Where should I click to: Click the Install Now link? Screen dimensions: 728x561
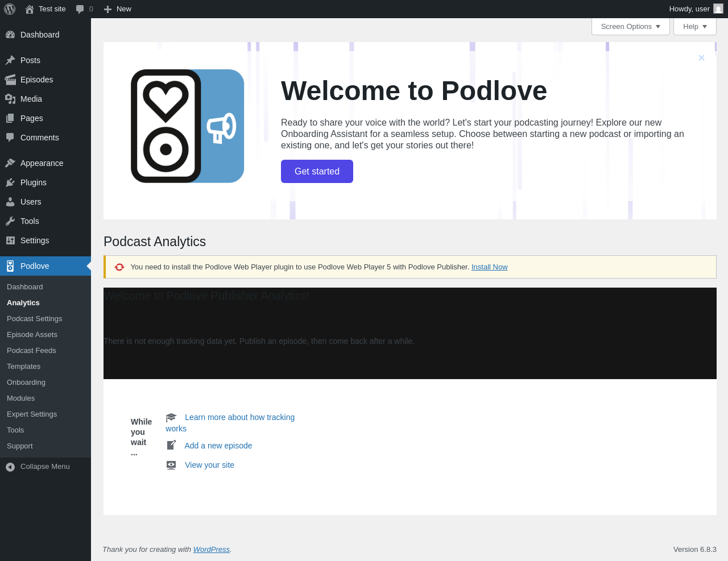[x=490, y=267]
